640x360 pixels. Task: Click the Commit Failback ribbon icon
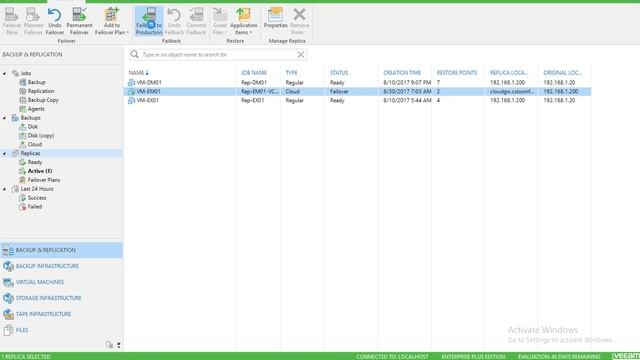196,21
